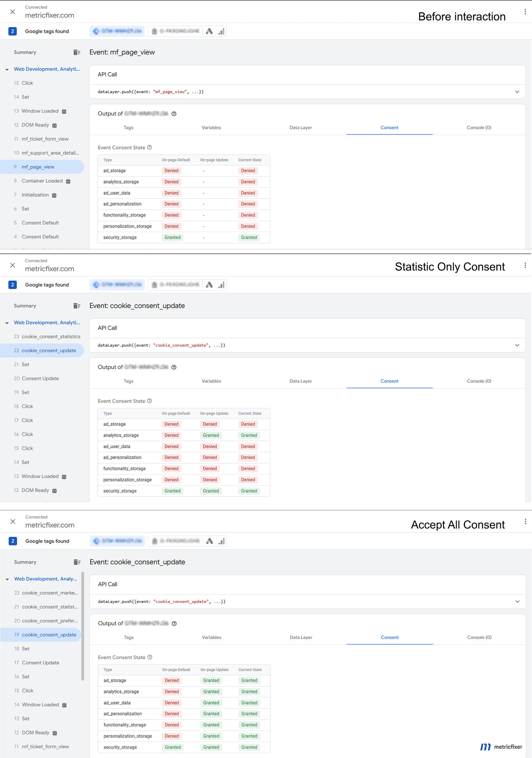This screenshot has width=532, height=758.
Task: Select 20 cookie_consent_prefer... event
Action: tap(41, 621)
